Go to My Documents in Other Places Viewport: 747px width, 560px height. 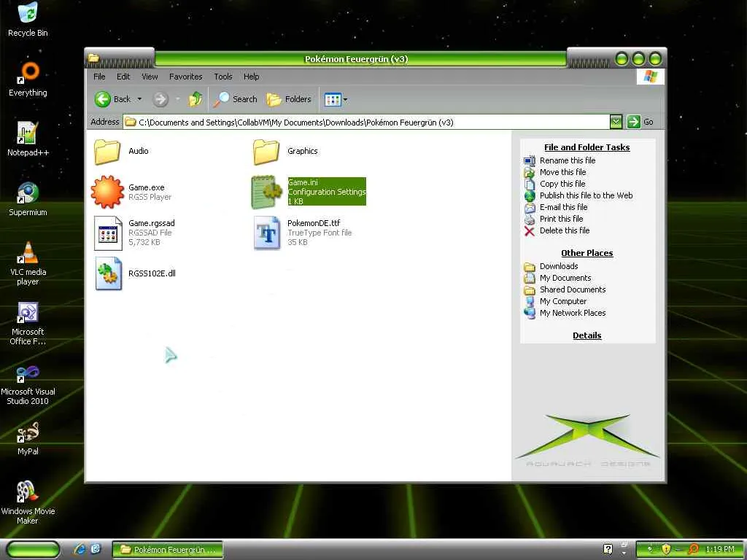click(565, 278)
